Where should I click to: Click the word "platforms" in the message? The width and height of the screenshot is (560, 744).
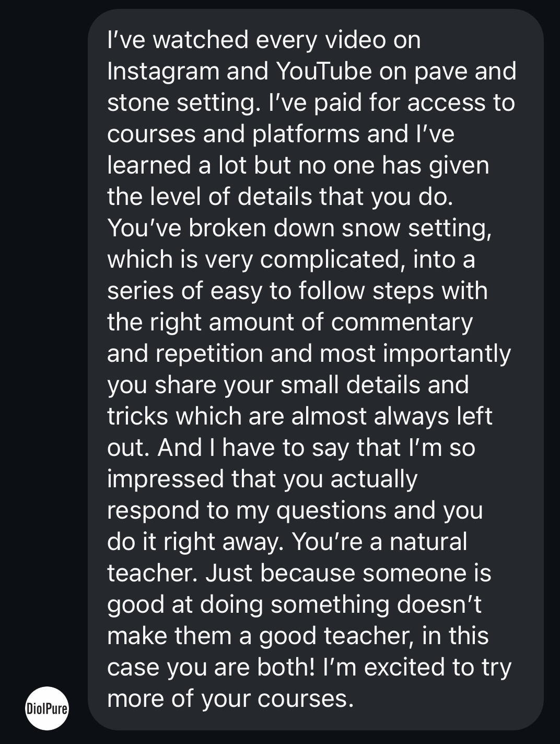306,134
